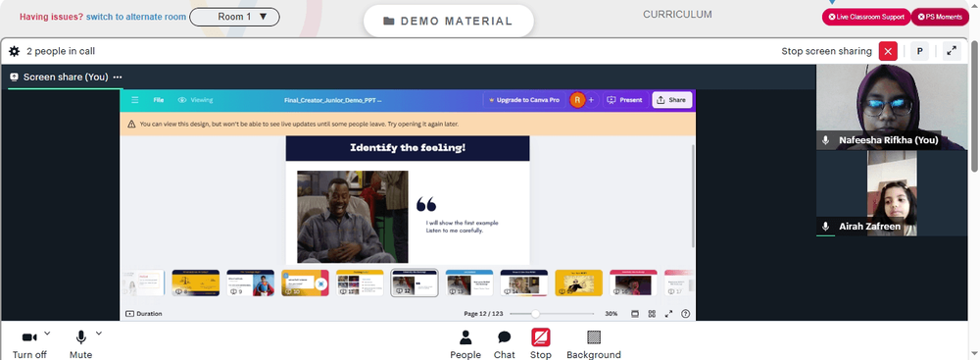Open the Room 1 dropdown
The image size is (980, 360).
[234, 17]
